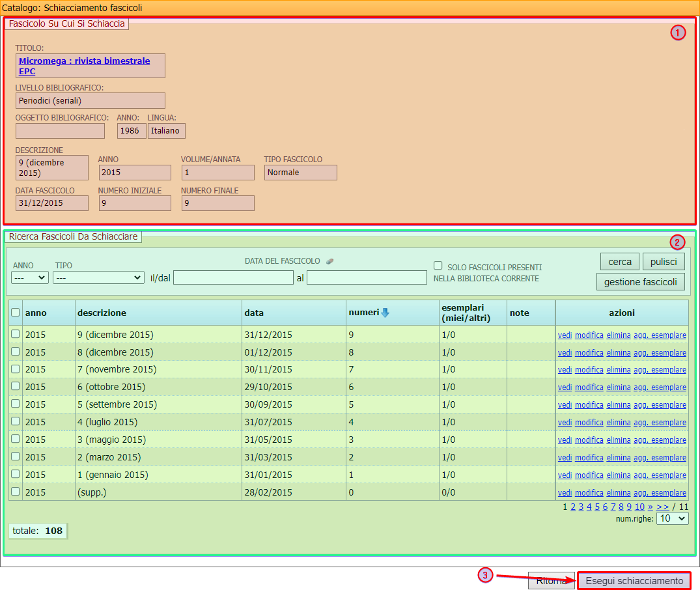Click the red circle marker numbered 3
This screenshot has width=700, height=590.
coord(485,575)
